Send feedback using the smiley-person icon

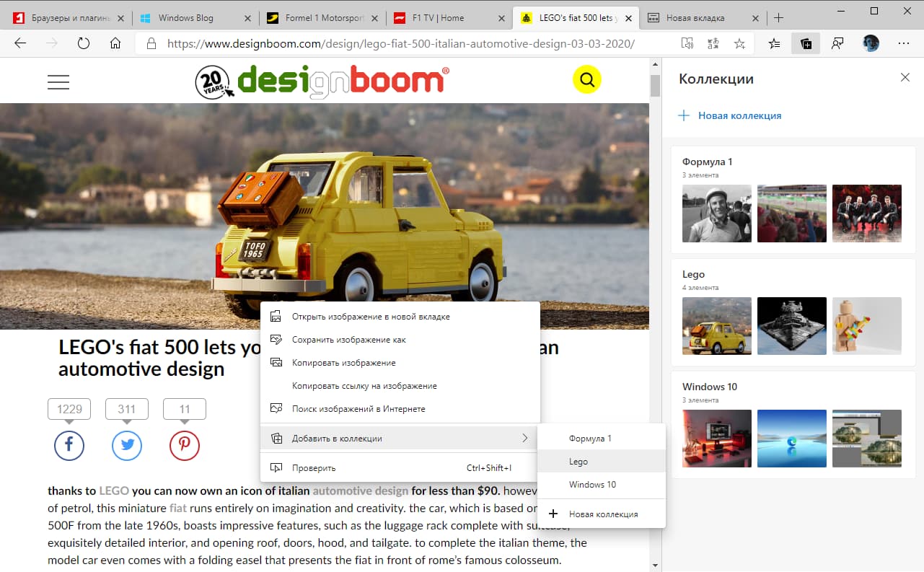(837, 44)
